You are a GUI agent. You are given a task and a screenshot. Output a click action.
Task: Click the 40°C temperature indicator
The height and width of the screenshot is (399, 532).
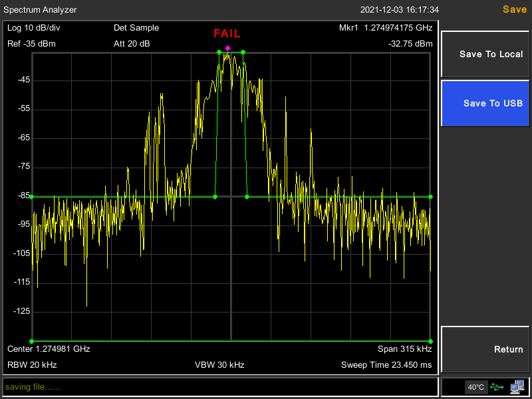pos(475,387)
